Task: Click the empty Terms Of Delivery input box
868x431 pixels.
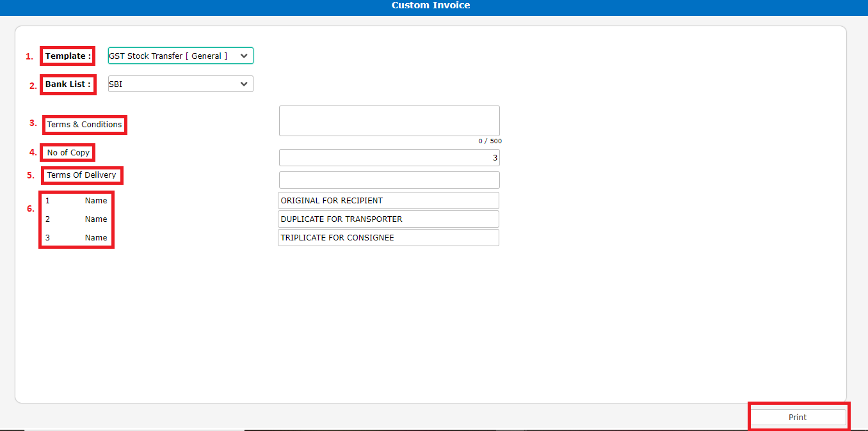Action: coord(389,180)
